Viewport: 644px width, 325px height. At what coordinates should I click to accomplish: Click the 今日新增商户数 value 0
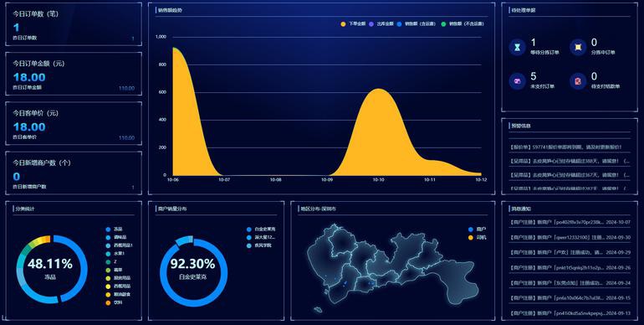pos(17,177)
